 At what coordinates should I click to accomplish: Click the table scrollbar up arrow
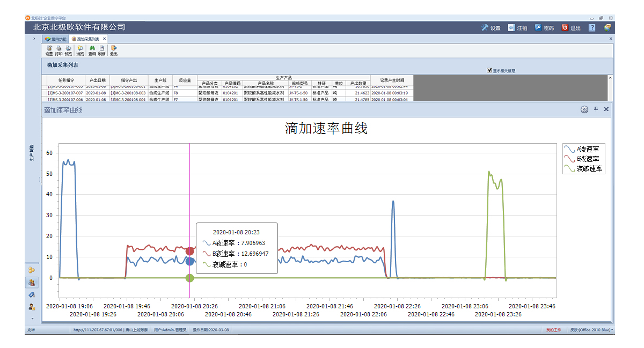(610, 78)
